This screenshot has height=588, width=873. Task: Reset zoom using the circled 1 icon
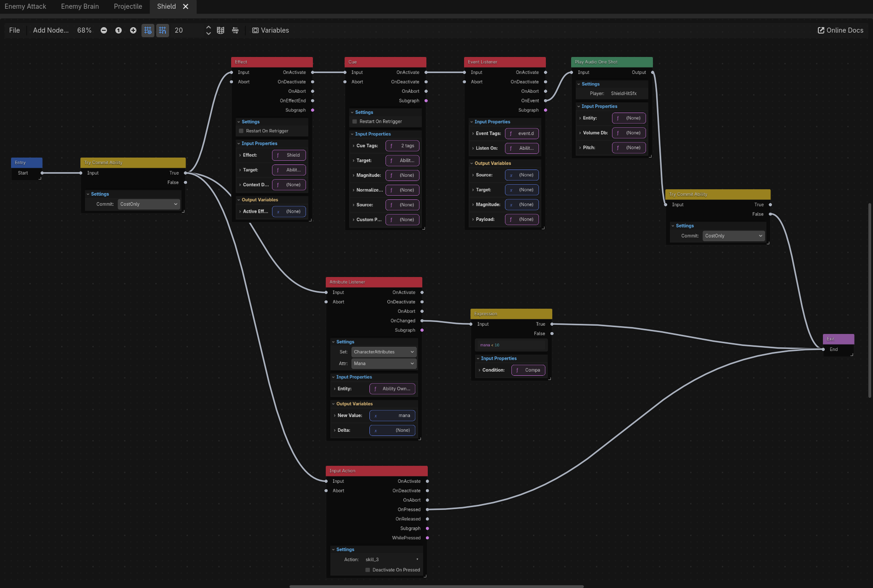[119, 30]
